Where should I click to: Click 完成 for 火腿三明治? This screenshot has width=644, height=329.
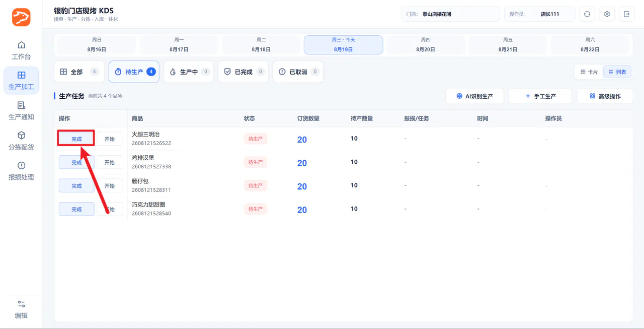click(x=76, y=139)
